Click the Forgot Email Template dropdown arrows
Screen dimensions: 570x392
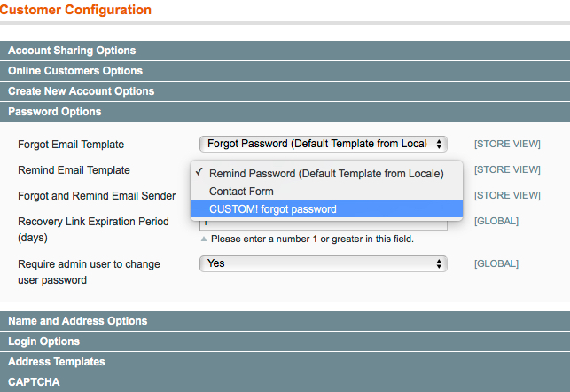pyautogui.click(x=439, y=144)
